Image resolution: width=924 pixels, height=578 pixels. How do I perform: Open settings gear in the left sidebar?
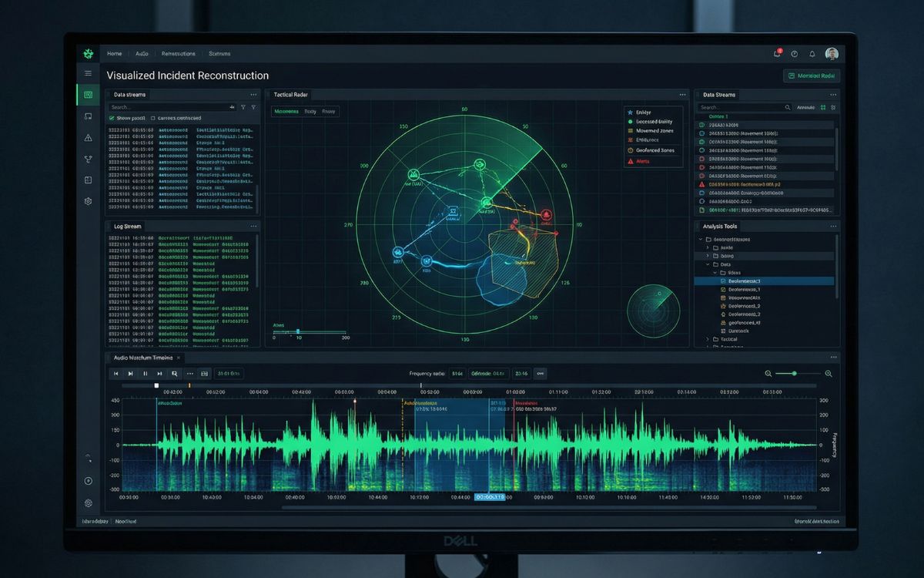tap(88, 201)
